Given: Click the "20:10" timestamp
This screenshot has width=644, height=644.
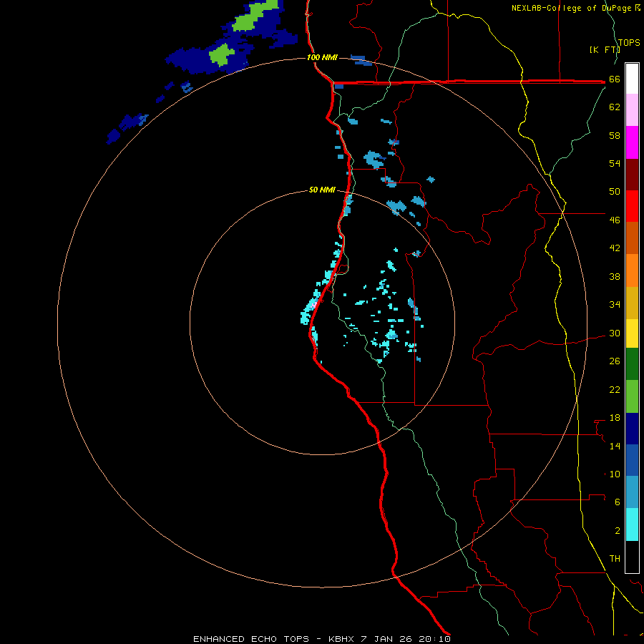Looking at the screenshot, I should coord(434,639).
